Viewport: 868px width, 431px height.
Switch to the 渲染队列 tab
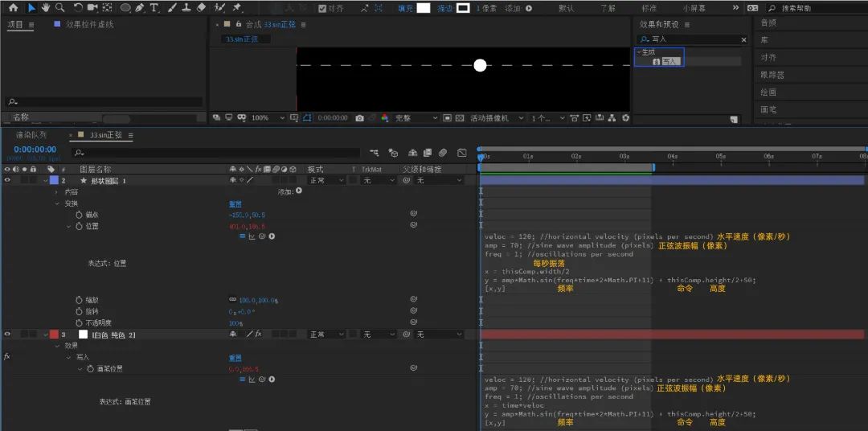pyautogui.click(x=31, y=134)
